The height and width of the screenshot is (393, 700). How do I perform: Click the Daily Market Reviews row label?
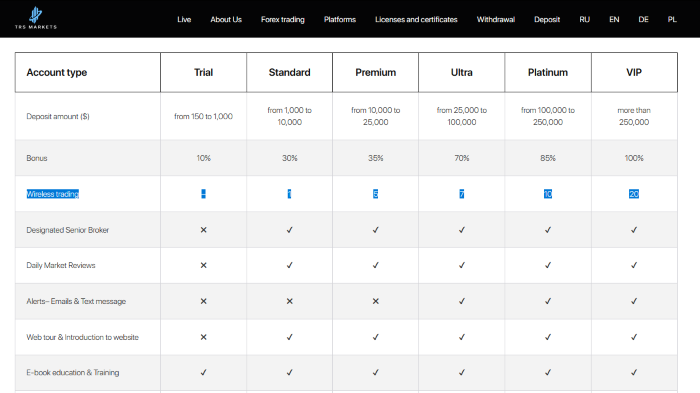point(61,265)
